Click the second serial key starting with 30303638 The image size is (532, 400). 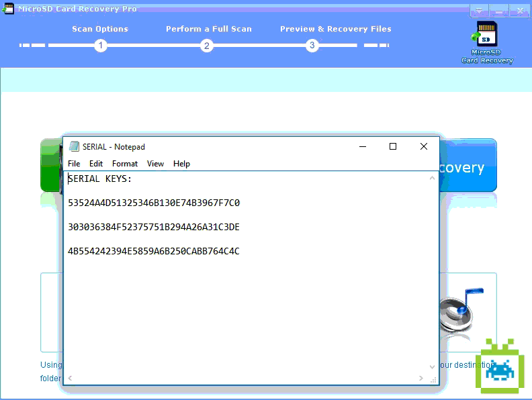(154, 227)
